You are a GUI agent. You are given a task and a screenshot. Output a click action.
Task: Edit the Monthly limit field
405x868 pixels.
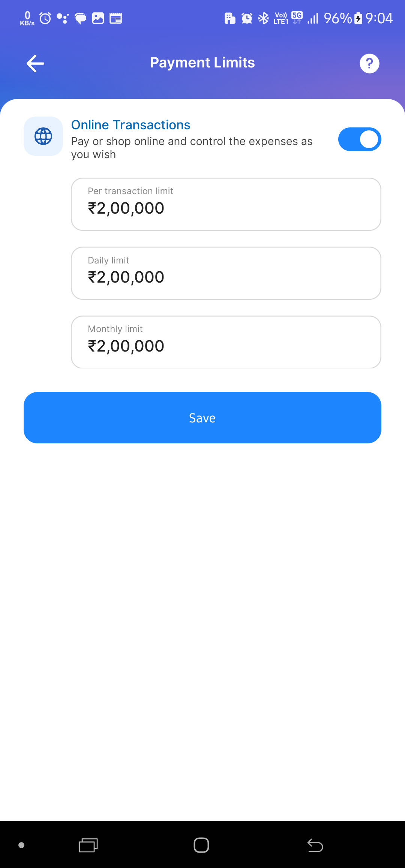pyautogui.click(x=226, y=342)
